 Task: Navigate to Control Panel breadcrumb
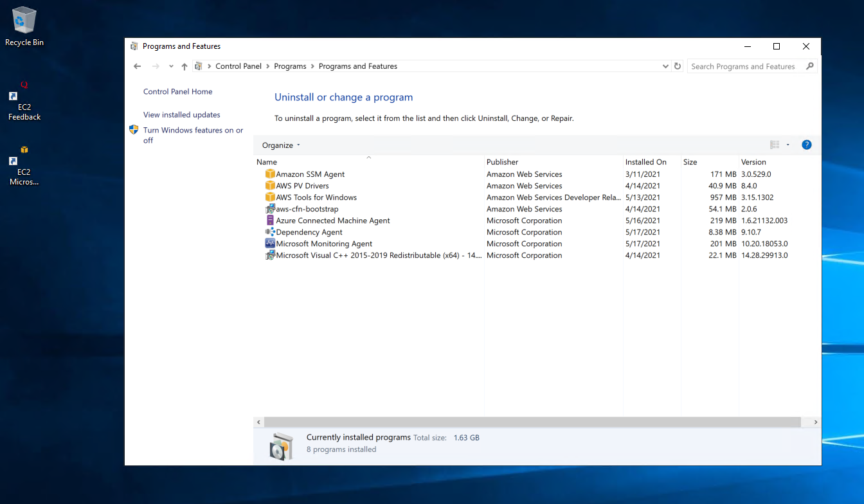click(239, 66)
